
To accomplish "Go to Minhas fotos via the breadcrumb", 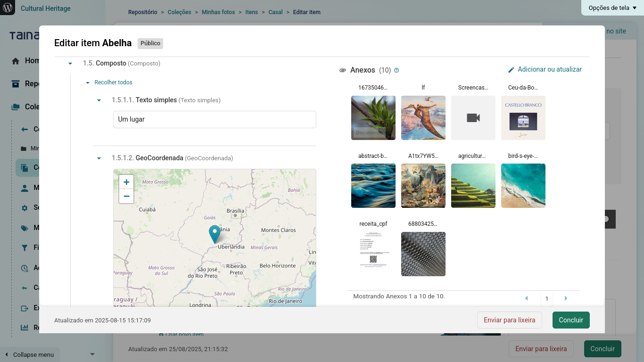I will tap(218, 12).
